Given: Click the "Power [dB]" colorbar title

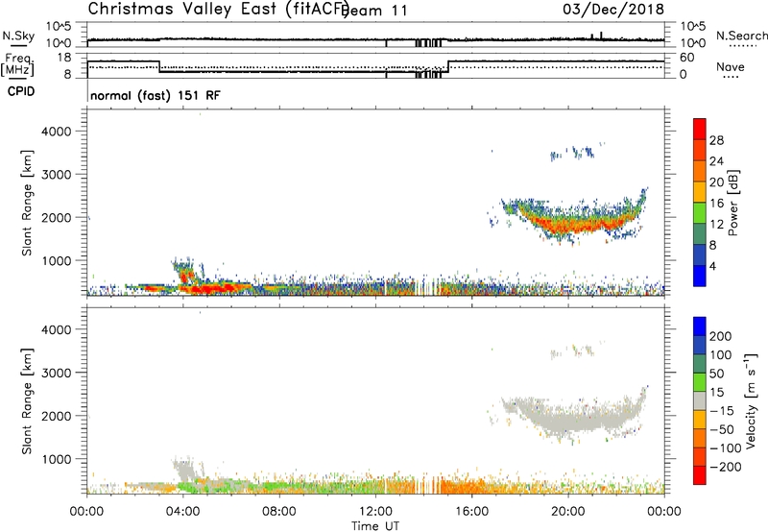Looking at the screenshot, I should (733, 203).
